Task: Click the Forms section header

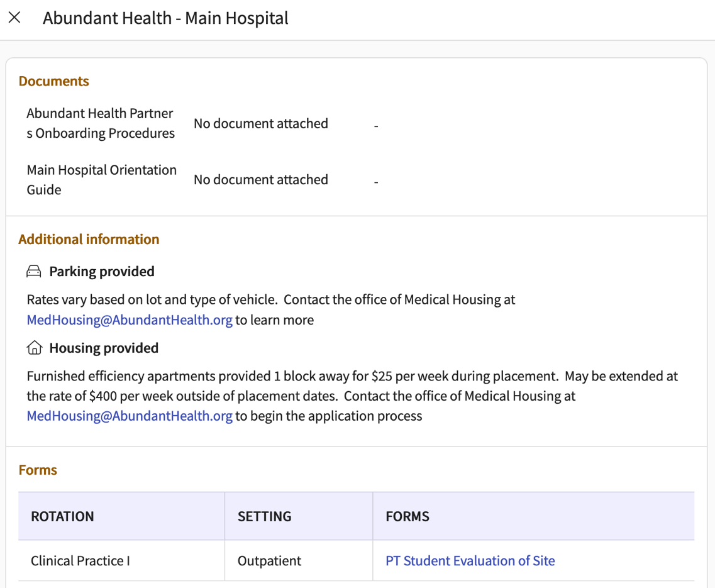Action: point(38,469)
